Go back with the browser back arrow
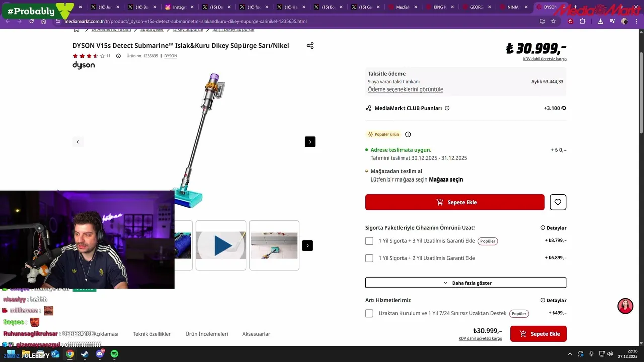 click(8, 21)
